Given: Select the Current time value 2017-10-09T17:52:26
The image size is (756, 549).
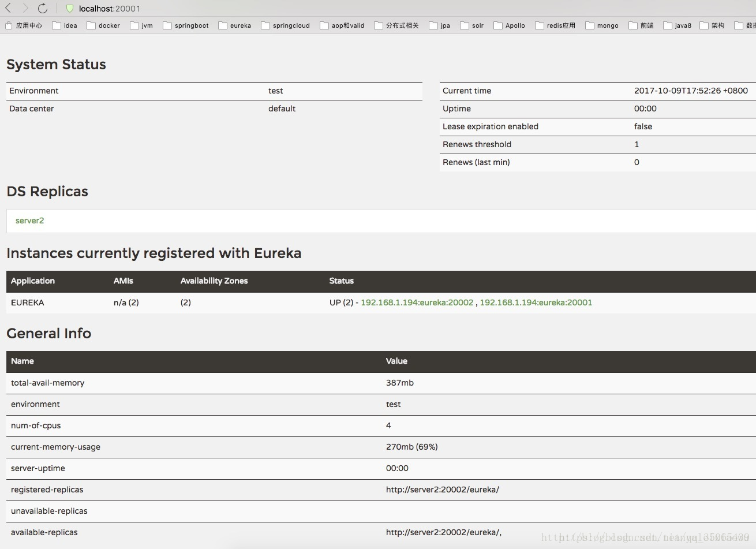Looking at the screenshot, I should click(x=691, y=91).
